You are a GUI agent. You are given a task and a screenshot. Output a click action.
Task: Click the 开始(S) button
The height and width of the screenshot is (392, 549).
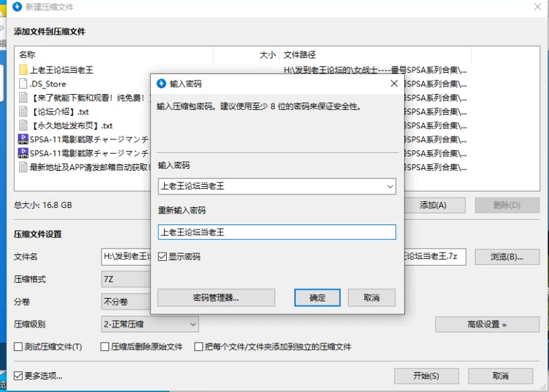coord(426,376)
